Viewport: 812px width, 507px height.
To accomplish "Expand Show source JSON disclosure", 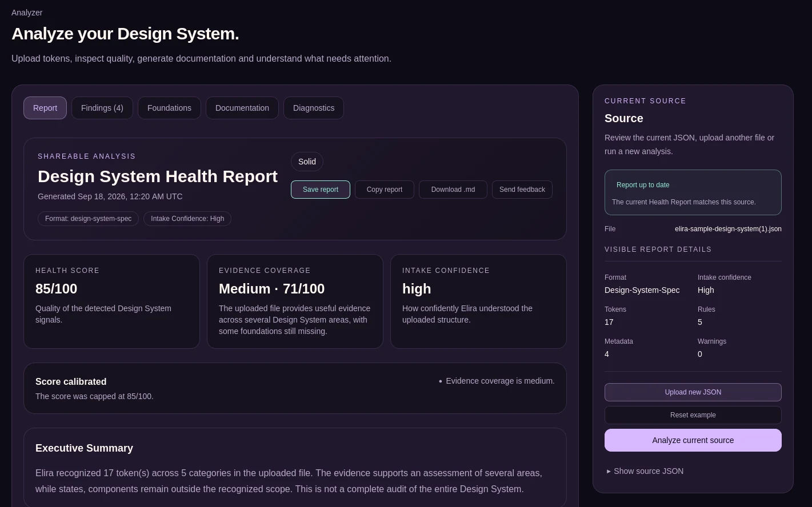I will point(645,471).
